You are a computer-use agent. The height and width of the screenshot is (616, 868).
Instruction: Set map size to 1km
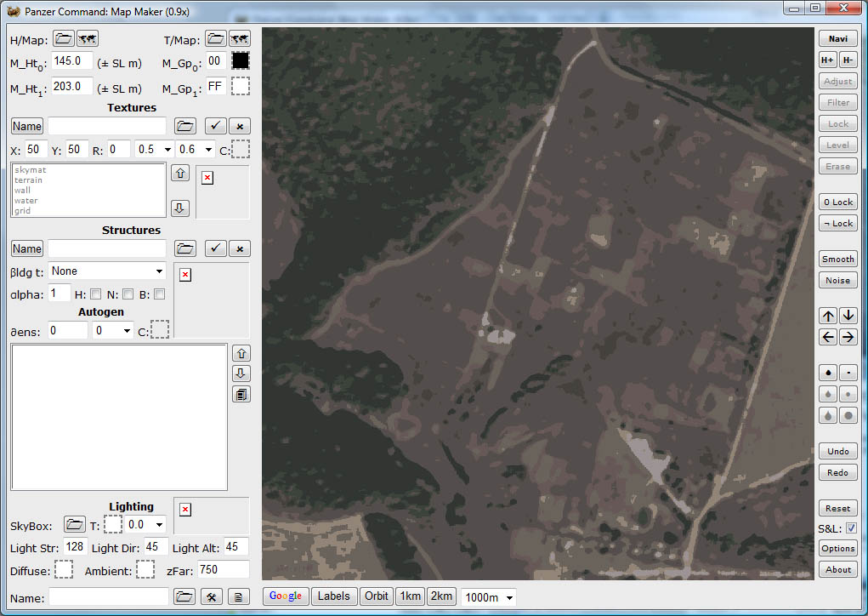pyautogui.click(x=411, y=596)
